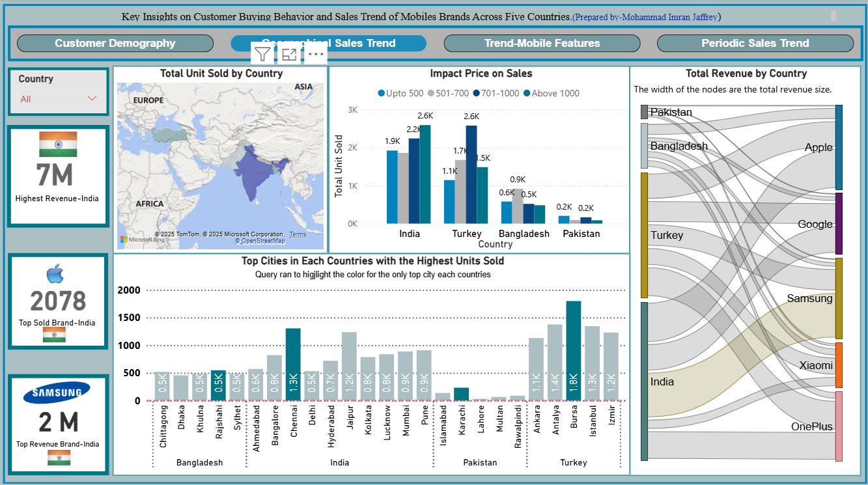
Task: Select India on the map
Action: coord(253,171)
